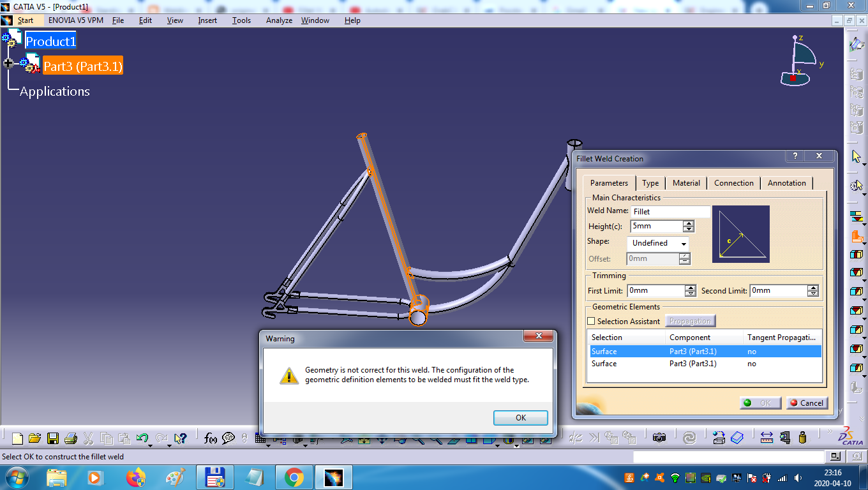Click the Height(c) value field
Viewport: 868px width, 490px height.
pos(656,226)
